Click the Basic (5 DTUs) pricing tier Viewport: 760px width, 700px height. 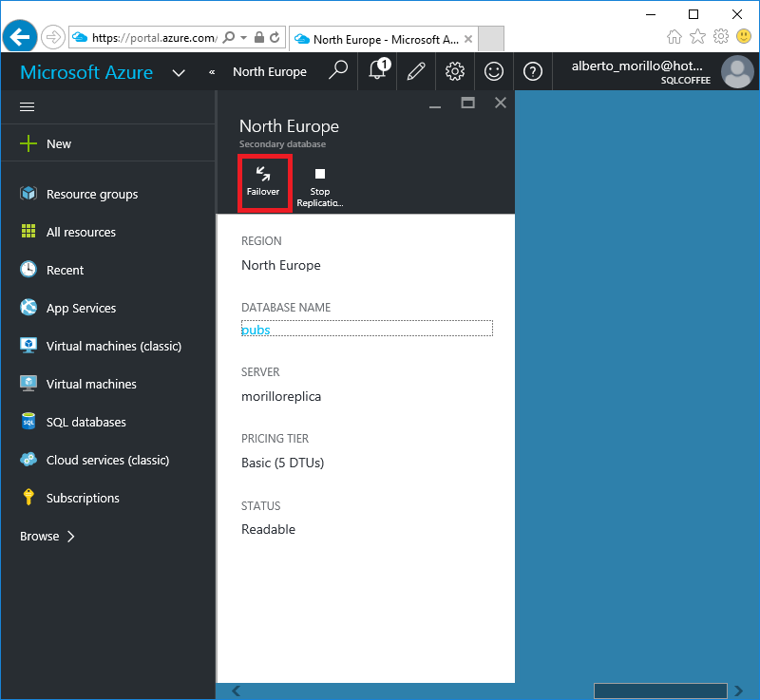point(282,463)
